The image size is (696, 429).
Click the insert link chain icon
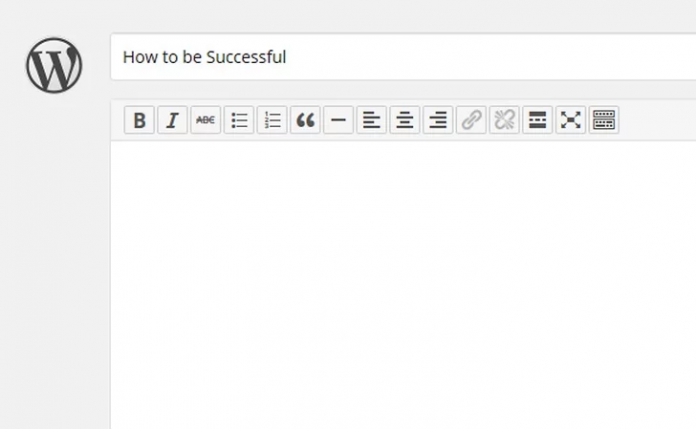[471, 120]
